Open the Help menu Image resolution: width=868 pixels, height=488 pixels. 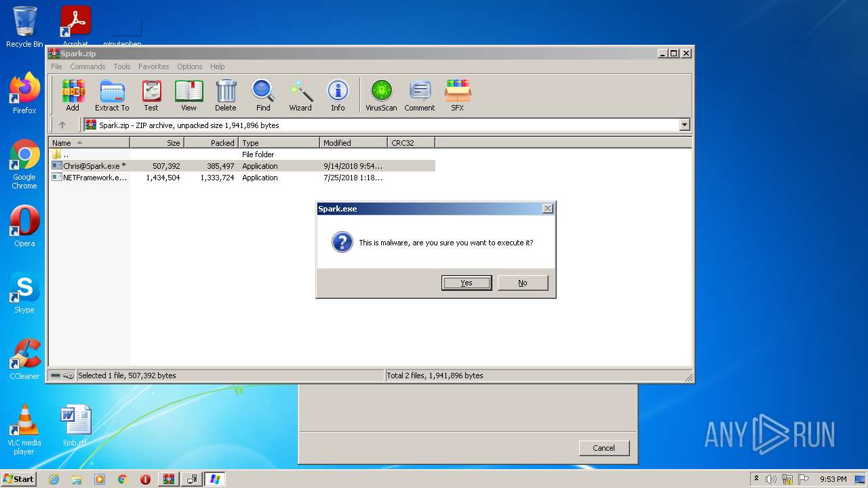217,66
